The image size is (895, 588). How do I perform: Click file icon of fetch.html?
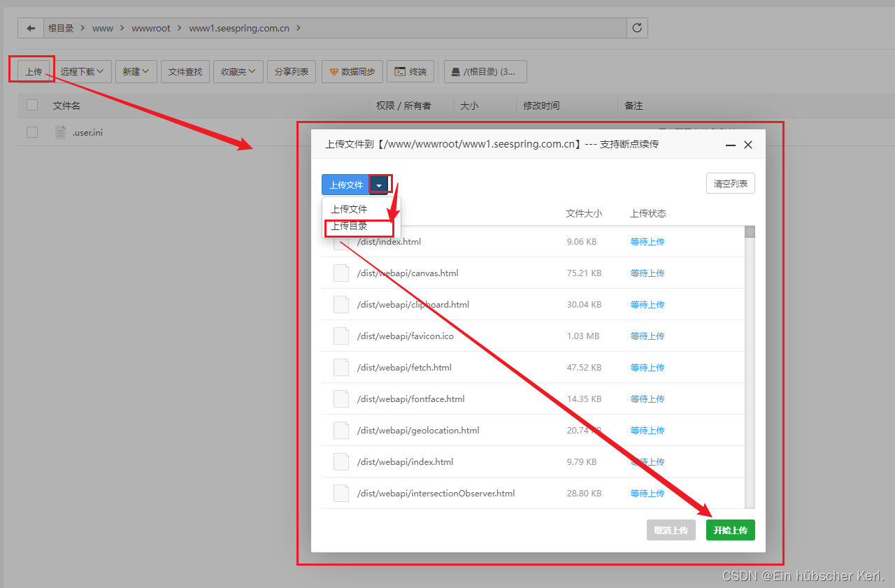click(x=341, y=367)
